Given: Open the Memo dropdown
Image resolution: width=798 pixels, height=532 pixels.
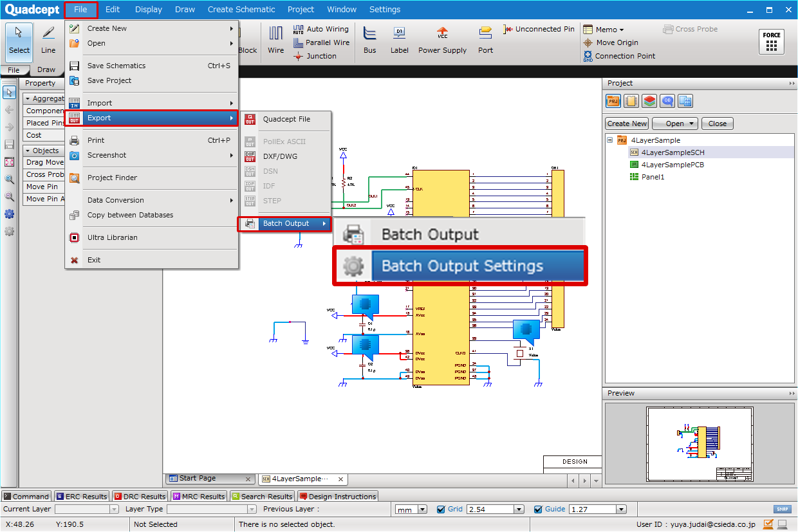Looking at the screenshot, I should [604, 29].
